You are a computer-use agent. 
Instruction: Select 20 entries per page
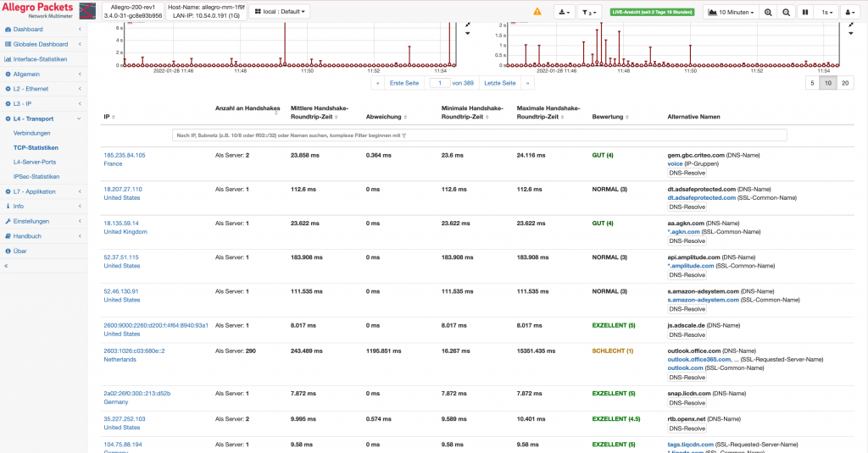(x=845, y=83)
